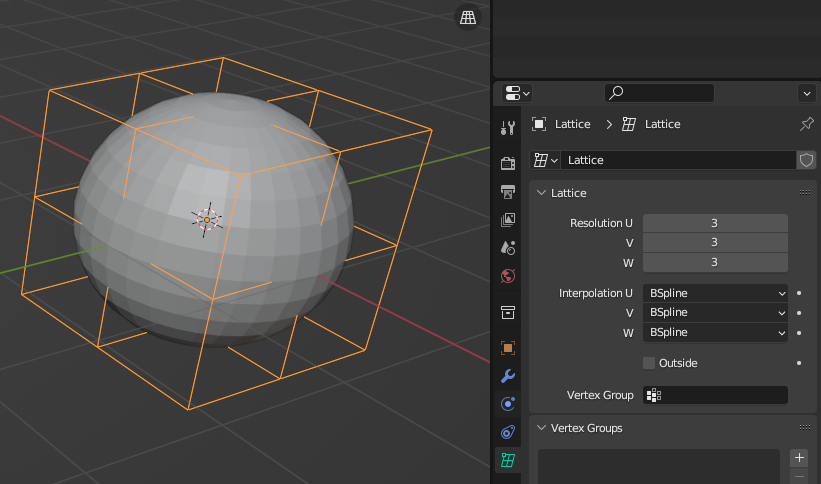This screenshot has height=484, width=821.
Task: Click the Resolution W value field
Action: click(715, 262)
